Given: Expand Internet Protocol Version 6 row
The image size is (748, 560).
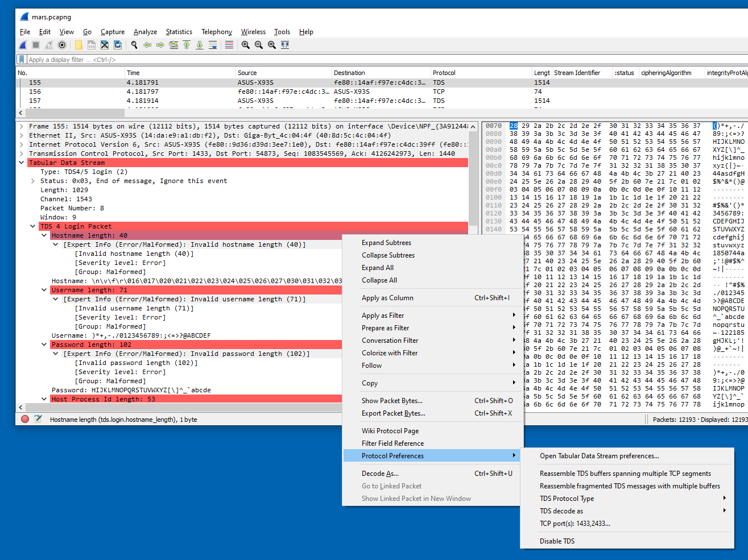Looking at the screenshot, I should (x=22, y=144).
